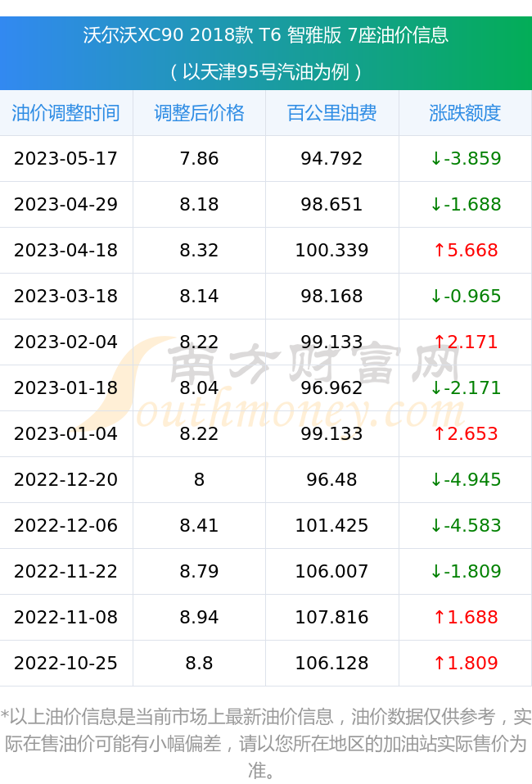Select the 2022-10-25 date cell

pyautogui.click(x=66, y=663)
